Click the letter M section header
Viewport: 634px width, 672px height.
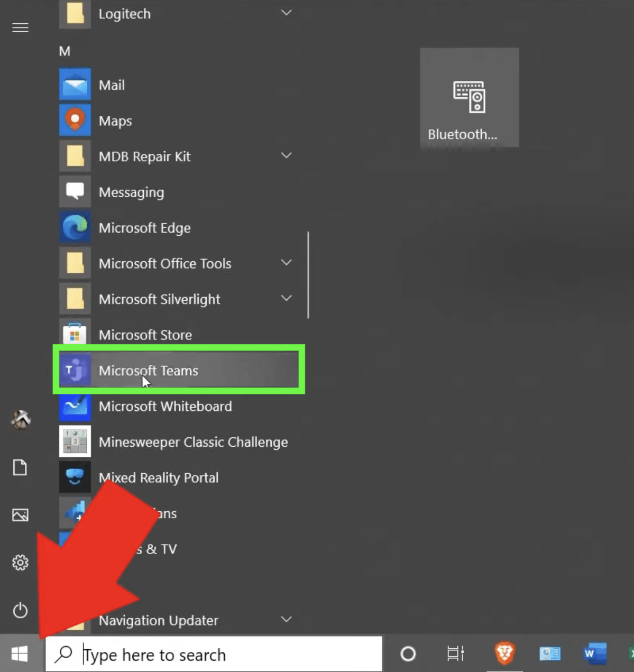click(65, 51)
